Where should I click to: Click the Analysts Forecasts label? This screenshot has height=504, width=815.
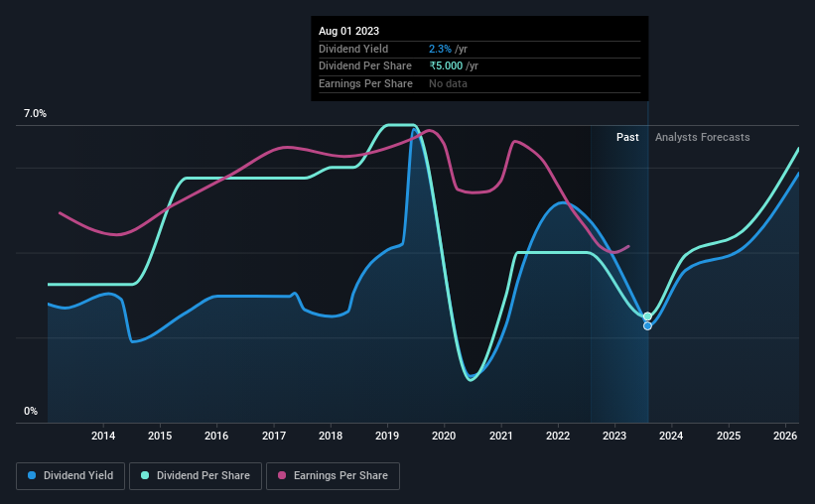pyautogui.click(x=702, y=137)
